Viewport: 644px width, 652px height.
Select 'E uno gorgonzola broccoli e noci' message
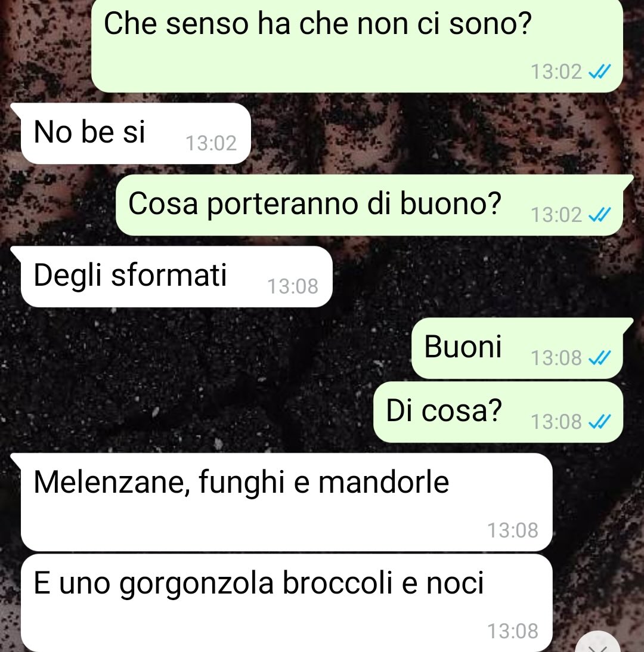pyautogui.click(x=286, y=603)
